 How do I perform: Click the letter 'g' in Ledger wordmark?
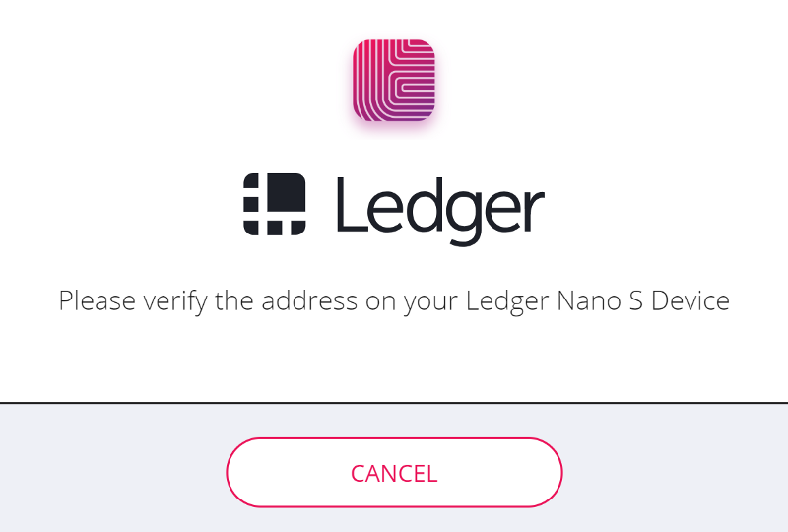tap(462, 219)
